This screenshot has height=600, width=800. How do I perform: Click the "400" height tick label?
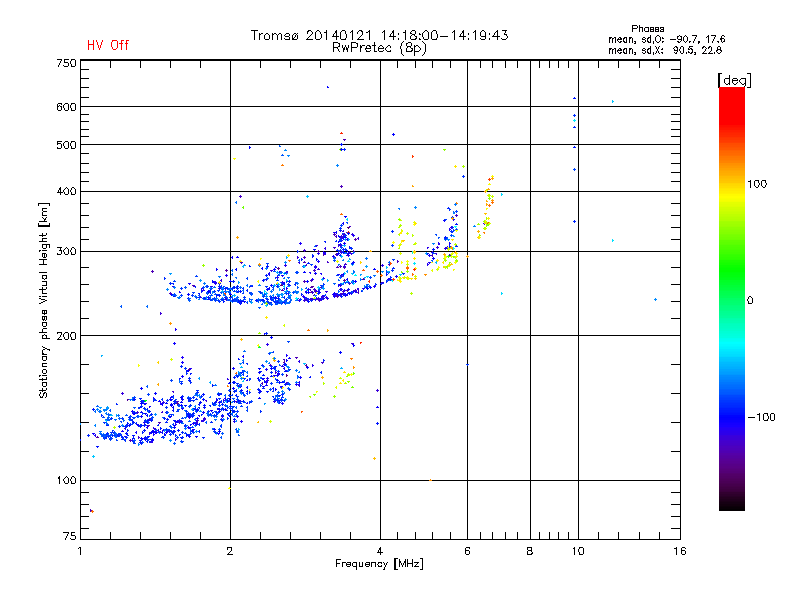click(66, 191)
